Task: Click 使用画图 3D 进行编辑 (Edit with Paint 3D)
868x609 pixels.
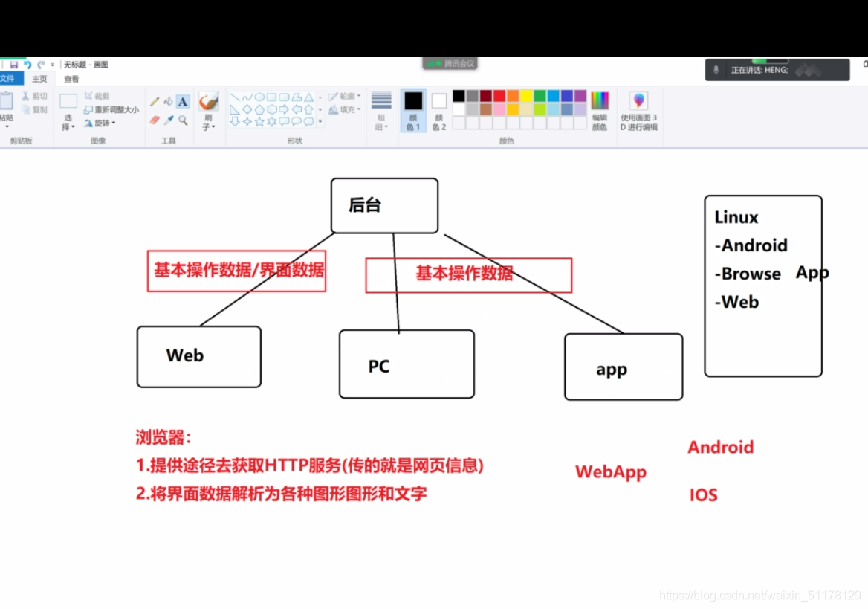Action: [639, 111]
